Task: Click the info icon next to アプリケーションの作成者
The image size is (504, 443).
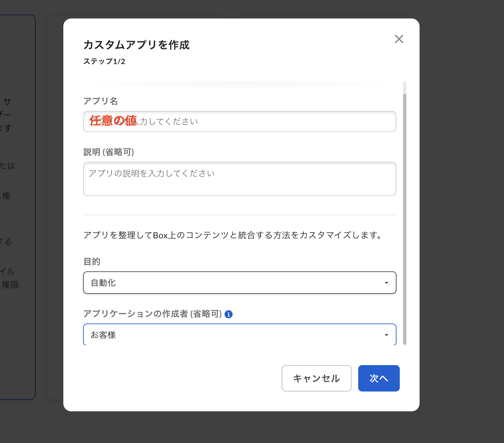Action: click(x=229, y=314)
